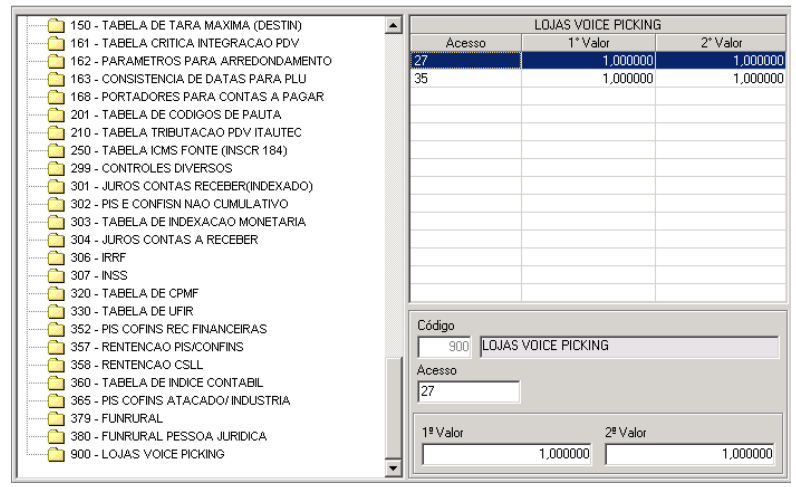Open 210 - TABELA TRIBUTACAO PDV ITAUTEC

(186, 133)
